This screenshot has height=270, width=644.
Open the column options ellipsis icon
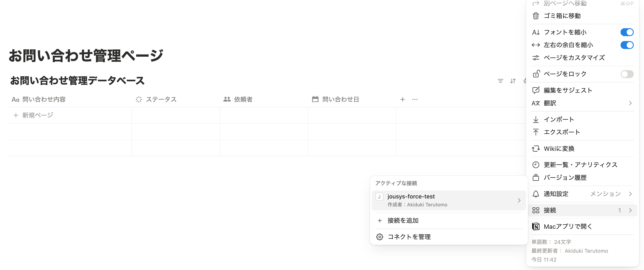[415, 99]
